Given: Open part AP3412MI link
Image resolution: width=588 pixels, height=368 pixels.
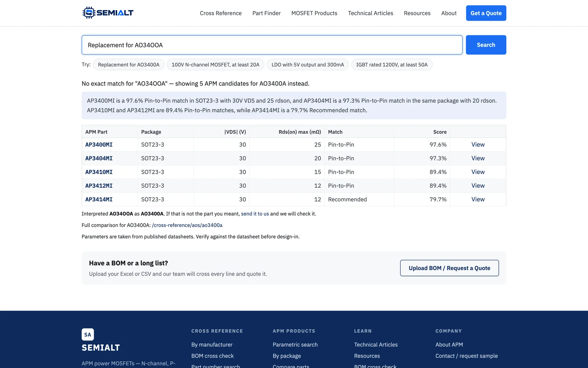Looking at the screenshot, I should pyautogui.click(x=99, y=186).
